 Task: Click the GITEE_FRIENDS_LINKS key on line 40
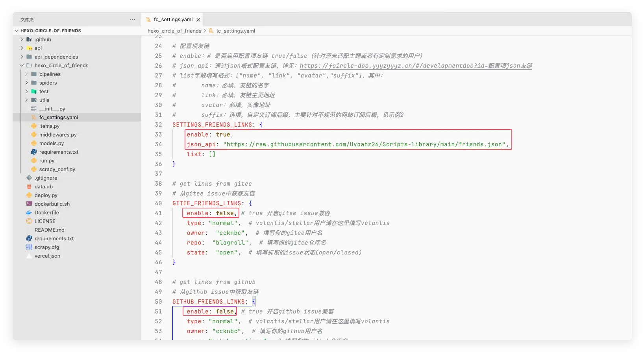207,203
